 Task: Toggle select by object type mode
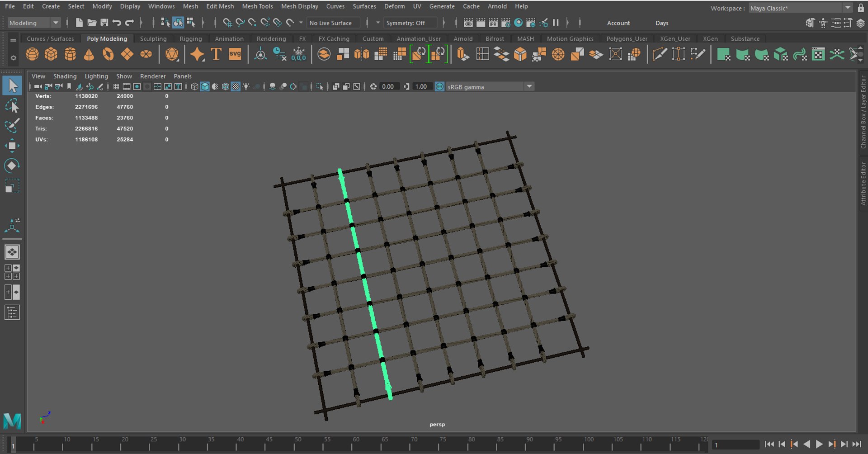tap(178, 23)
